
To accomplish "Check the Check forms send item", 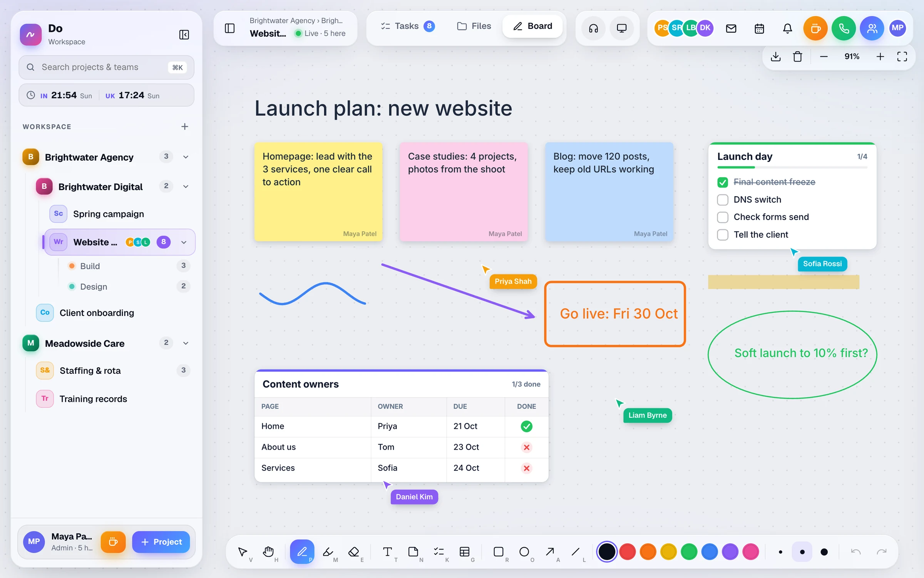I will click(x=723, y=217).
